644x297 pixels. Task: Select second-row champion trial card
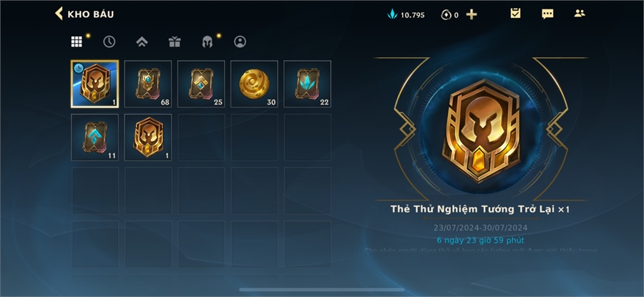[148, 137]
